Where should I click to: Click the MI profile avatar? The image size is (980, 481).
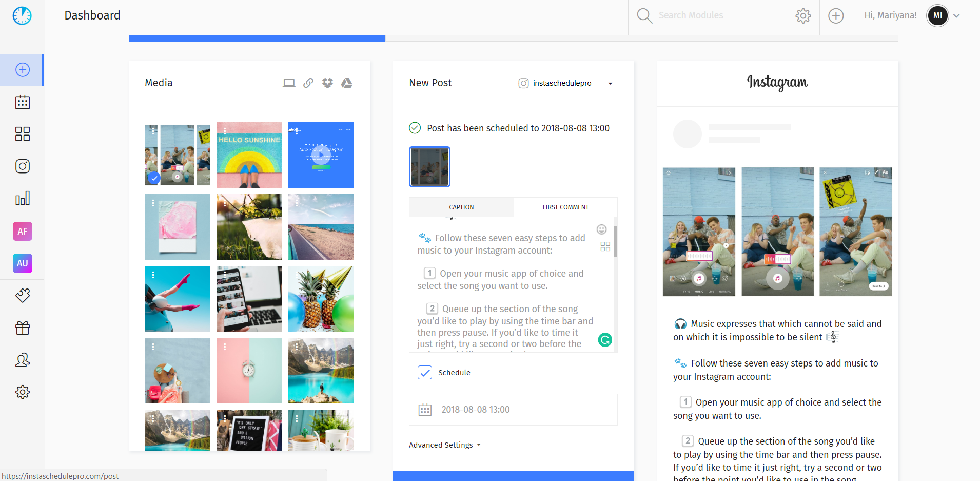[937, 15]
